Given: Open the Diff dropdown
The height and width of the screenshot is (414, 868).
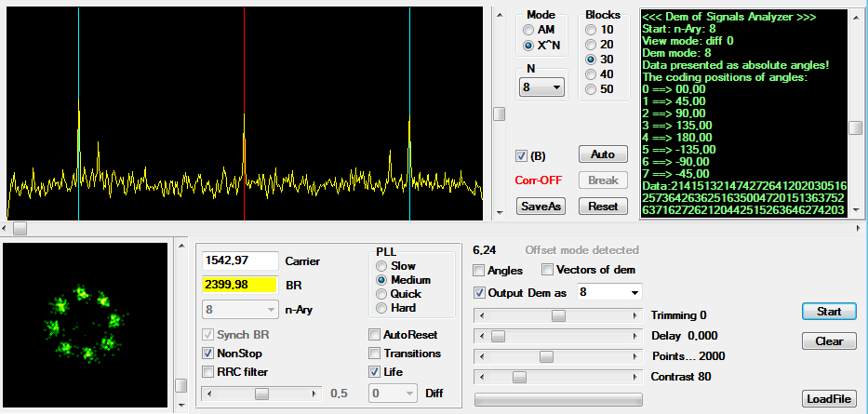Looking at the screenshot, I should [x=393, y=394].
